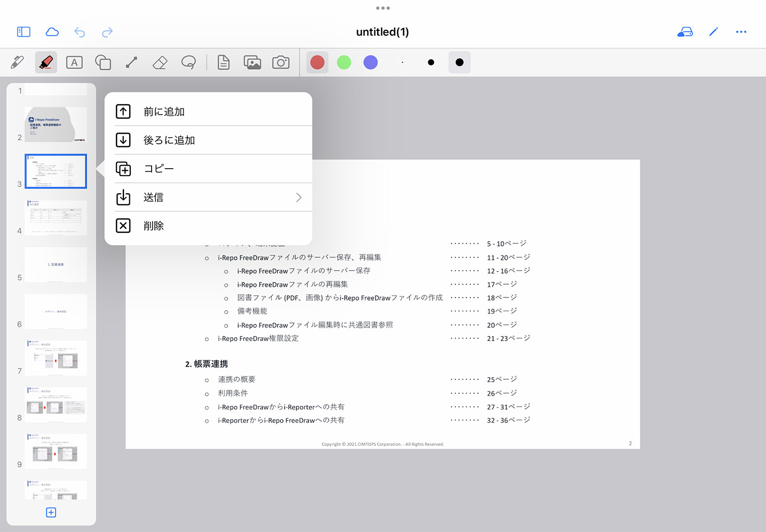Click the undo arrow
The image size is (766, 532).
80,32
